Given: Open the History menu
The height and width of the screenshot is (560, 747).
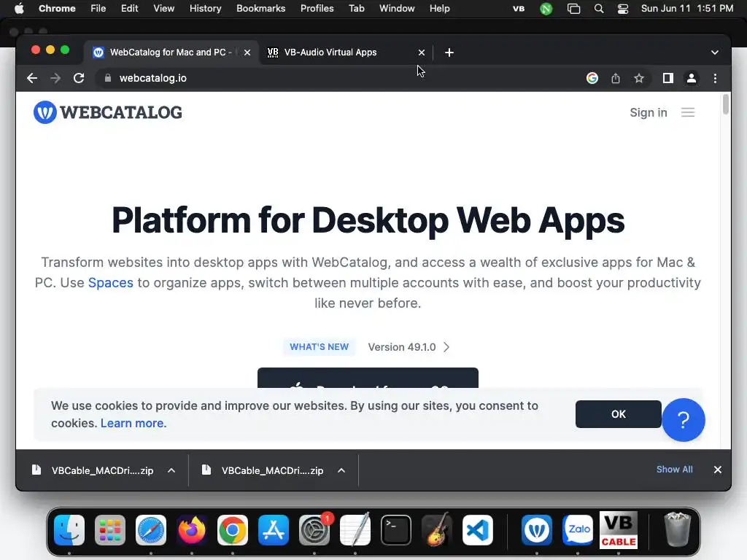Looking at the screenshot, I should [205, 9].
